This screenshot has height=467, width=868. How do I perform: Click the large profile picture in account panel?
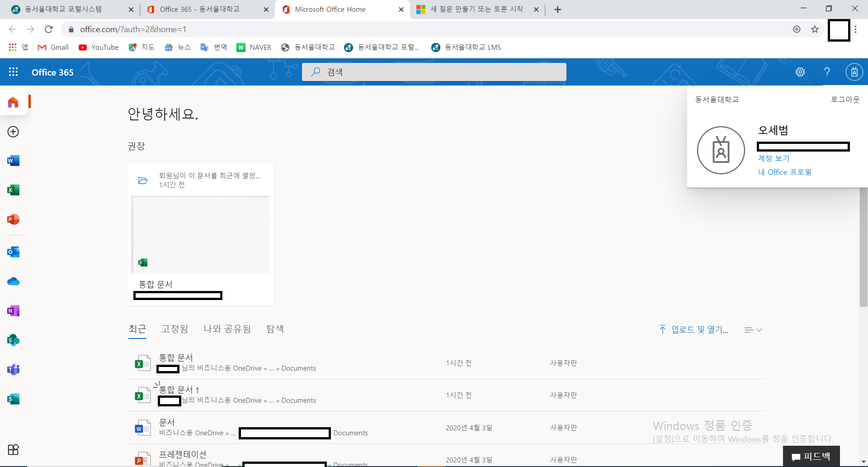coord(721,150)
